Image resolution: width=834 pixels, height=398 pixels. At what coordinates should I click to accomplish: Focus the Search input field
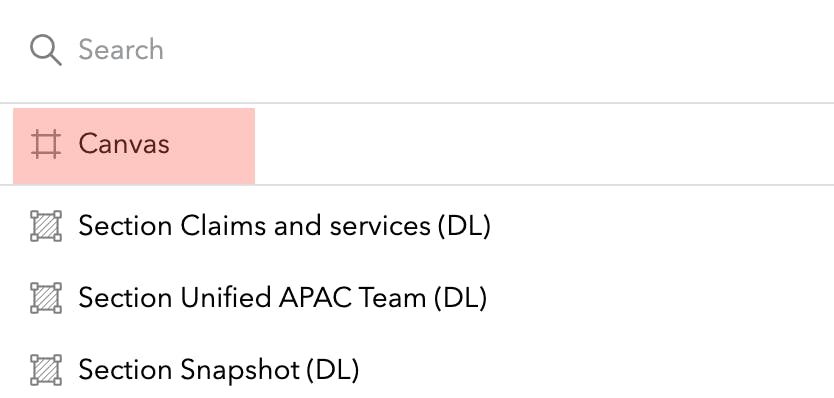coord(417,50)
